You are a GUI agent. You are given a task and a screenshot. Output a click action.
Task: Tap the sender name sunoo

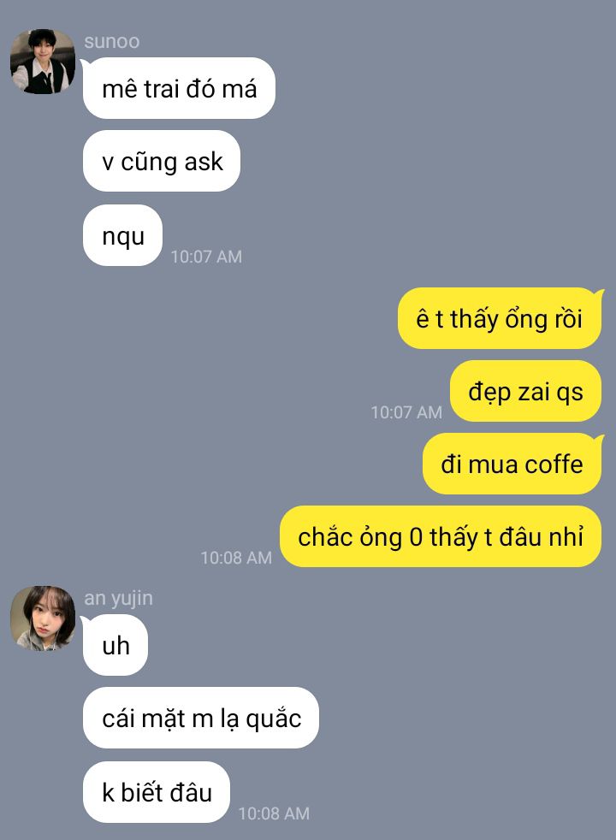(111, 41)
